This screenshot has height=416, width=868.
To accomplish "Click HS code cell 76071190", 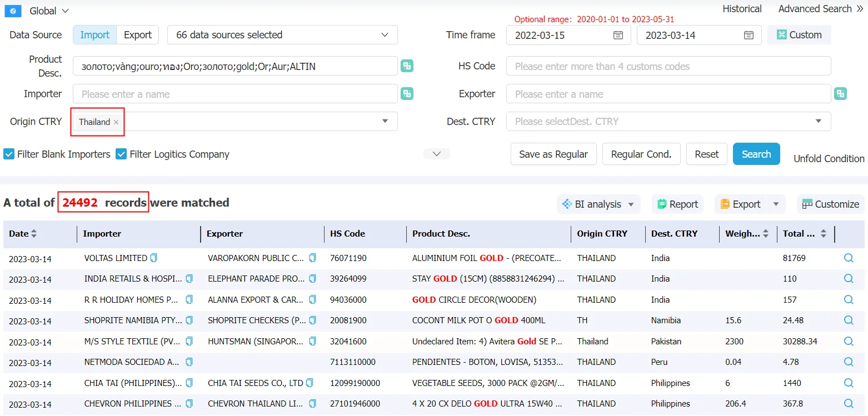I will click(x=348, y=258).
